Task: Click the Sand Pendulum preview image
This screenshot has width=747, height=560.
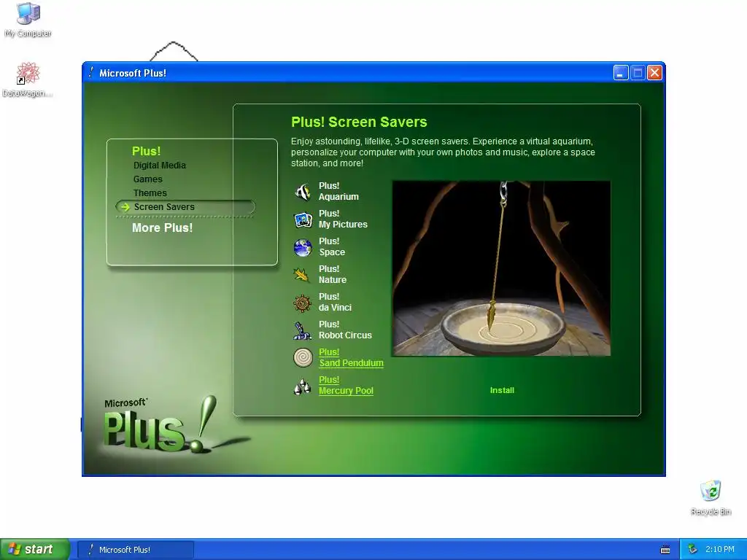Action: point(501,268)
